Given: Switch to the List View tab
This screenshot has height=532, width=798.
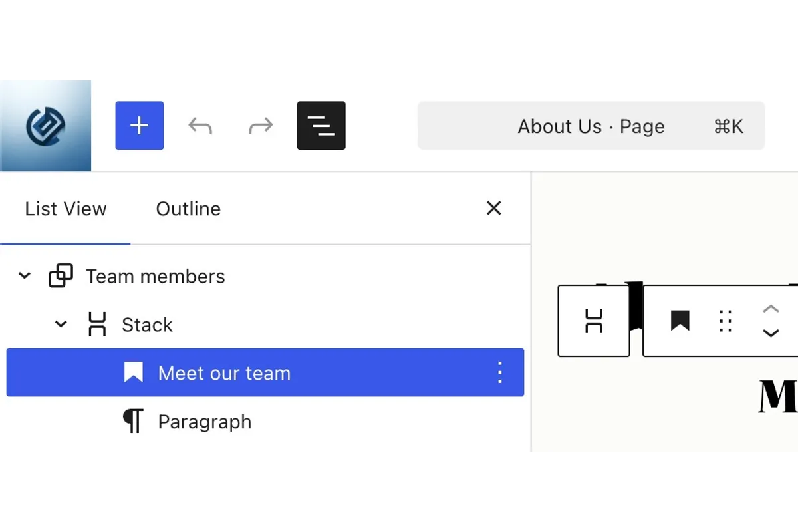Looking at the screenshot, I should pyautogui.click(x=65, y=209).
